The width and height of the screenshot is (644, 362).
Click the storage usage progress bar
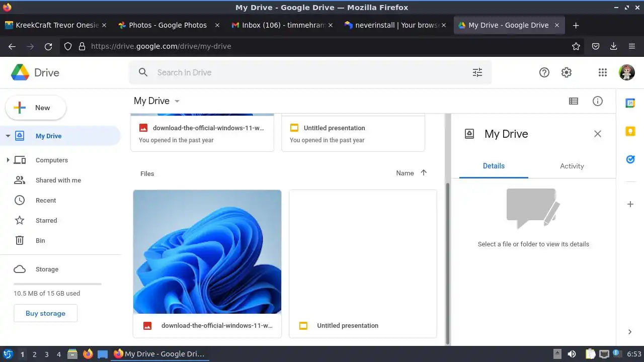(x=57, y=284)
